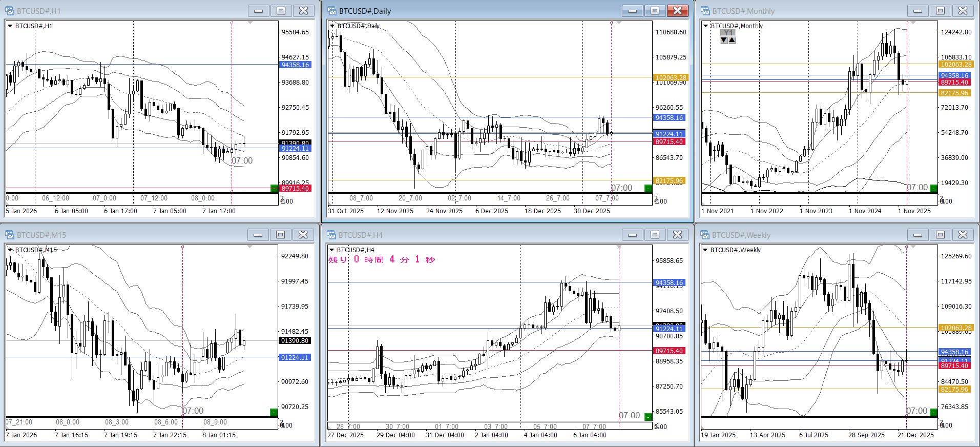
Task: Click the grey chart shift marker atop H1 chart
Action: tap(250, 23)
